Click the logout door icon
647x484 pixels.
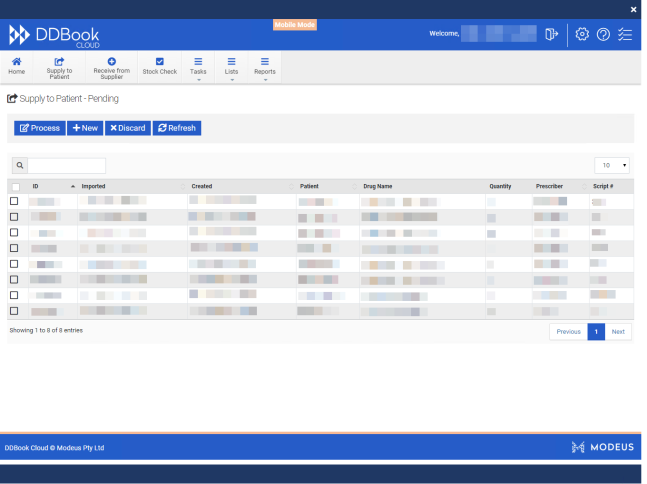coord(551,34)
